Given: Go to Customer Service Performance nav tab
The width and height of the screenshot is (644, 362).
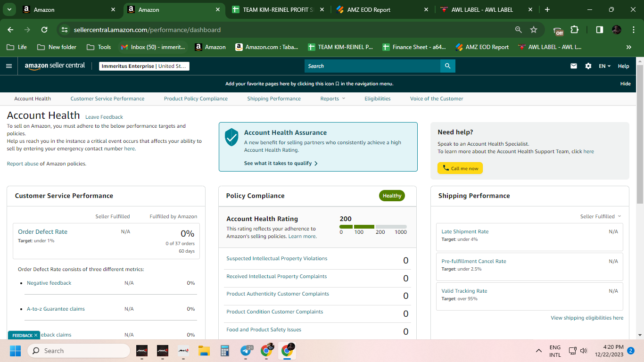Looking at the screenshot, I should (x=107, y=99).
